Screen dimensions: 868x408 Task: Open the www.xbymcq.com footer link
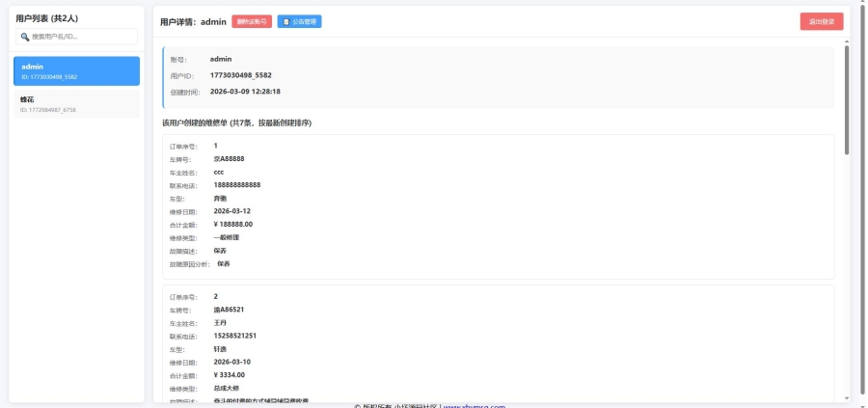coord(474,406)
